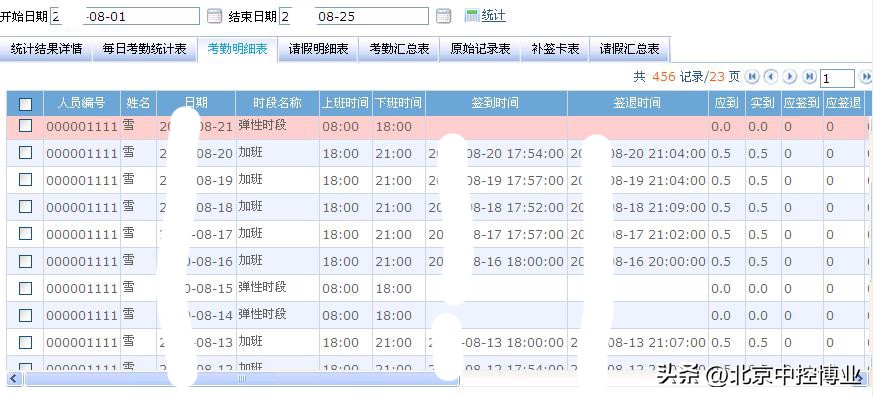
Task: Switch to the 考勤汇总表 tab
Action: pyautogui.click(x=399, y=49)
